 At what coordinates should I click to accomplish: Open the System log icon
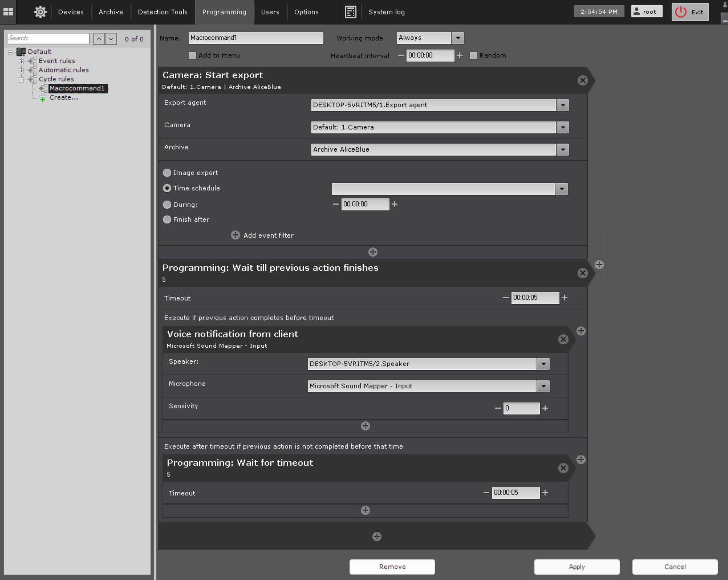pos(351,12)
